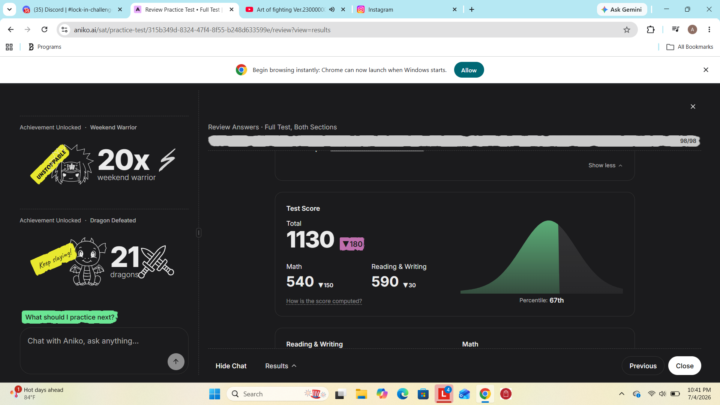The image size is (720, 405).
Task: Switch to the Instagram tab
Action: pyautogui.click(x=401, y=9)
